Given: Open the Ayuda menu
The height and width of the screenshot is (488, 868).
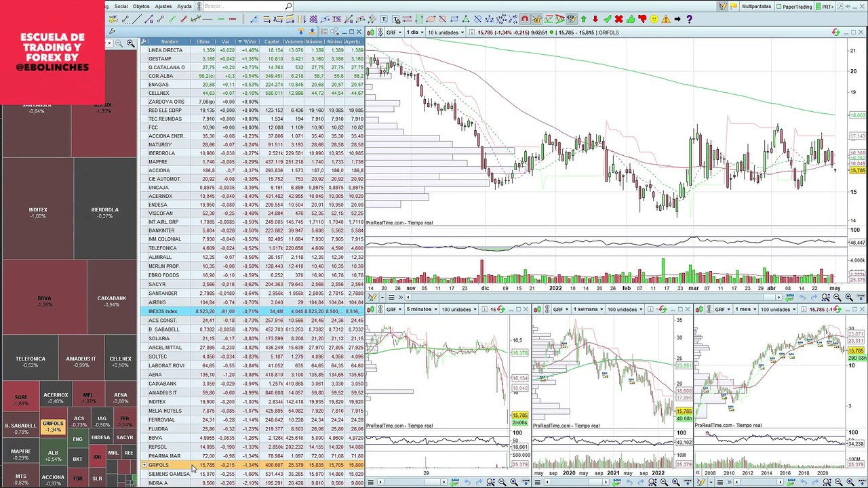Looking at the screenshot, I should (184, 6).
